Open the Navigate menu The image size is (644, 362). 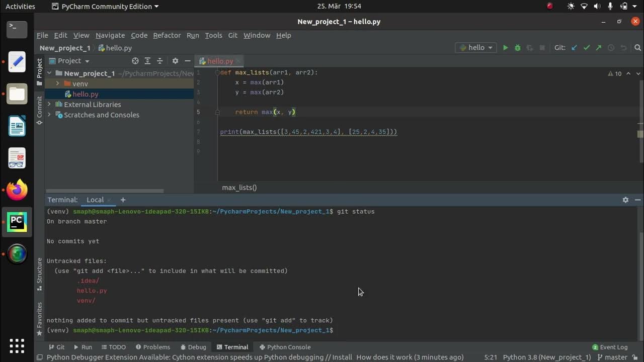[110, 35]
